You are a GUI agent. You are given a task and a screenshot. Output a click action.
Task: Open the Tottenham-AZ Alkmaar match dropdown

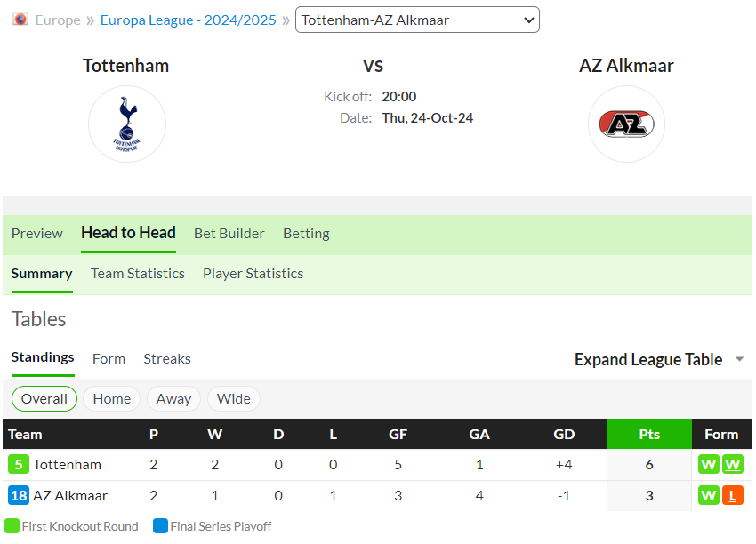coord(417,20)
